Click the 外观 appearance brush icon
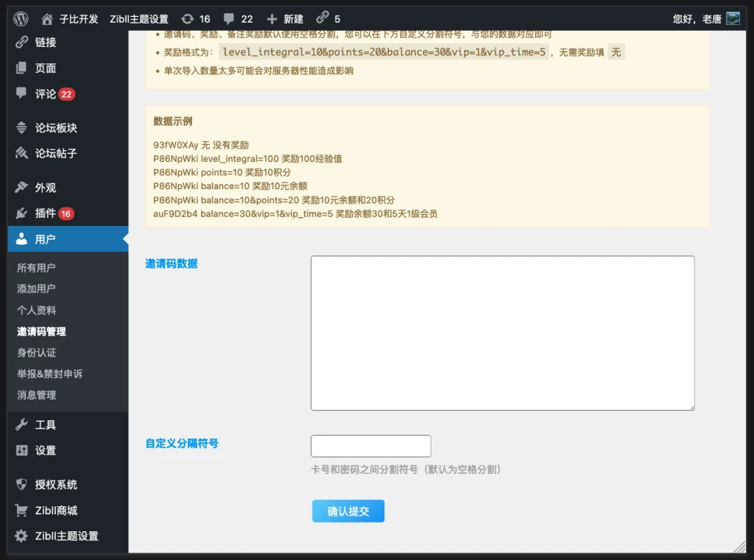Viewport: 754px width, 560px height. [x=21, y=188]
